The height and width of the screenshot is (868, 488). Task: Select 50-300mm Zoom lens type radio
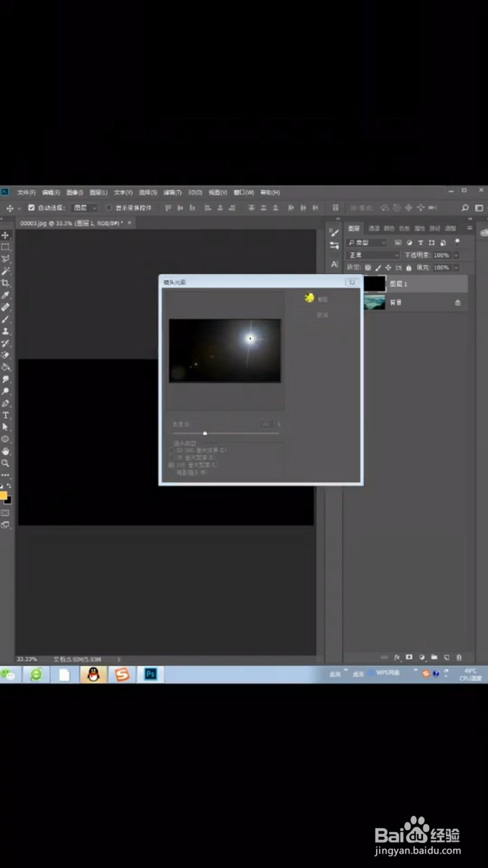[x=171, y=450]
